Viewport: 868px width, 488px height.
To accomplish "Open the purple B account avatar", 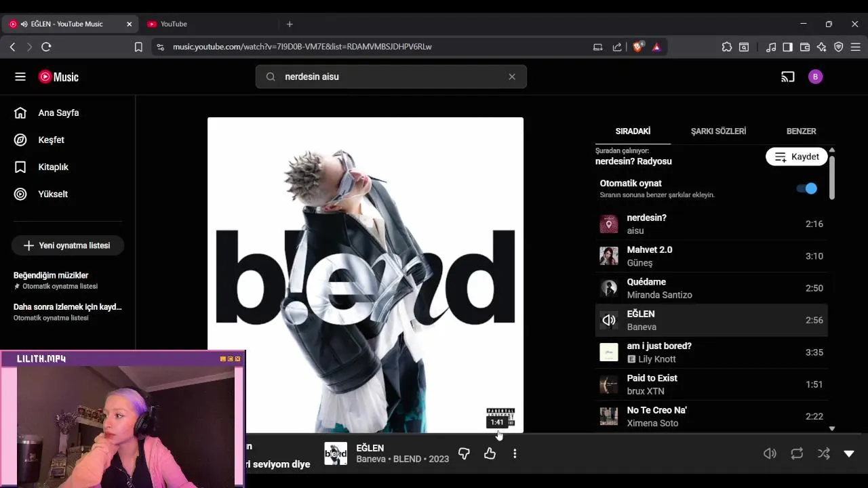I will (x=816, y=77).
